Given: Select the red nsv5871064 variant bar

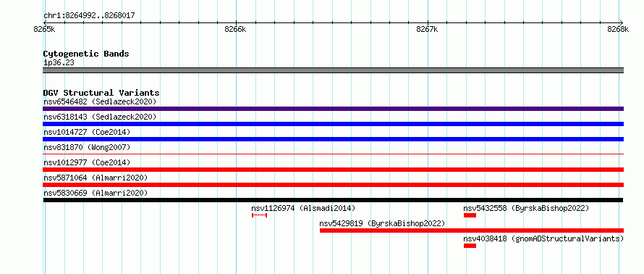Looking at the screenshot, I should (x=333, y=185).
